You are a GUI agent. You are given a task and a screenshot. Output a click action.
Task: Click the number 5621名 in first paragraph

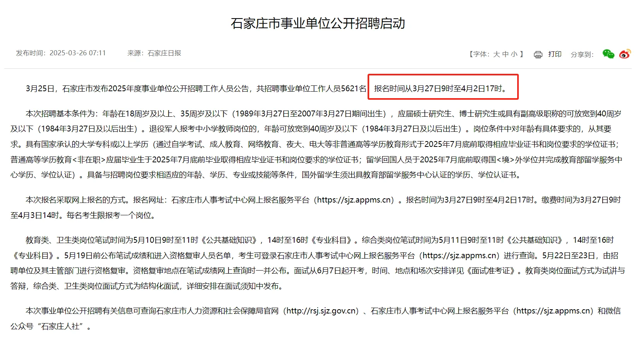click(354, 89)
